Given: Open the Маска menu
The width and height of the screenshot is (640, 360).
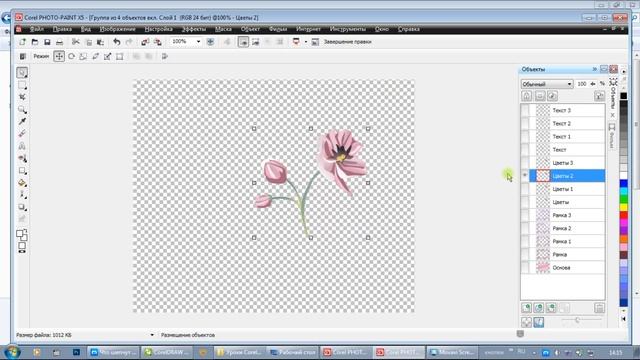Looking at the screenshot, I should 223,29.
